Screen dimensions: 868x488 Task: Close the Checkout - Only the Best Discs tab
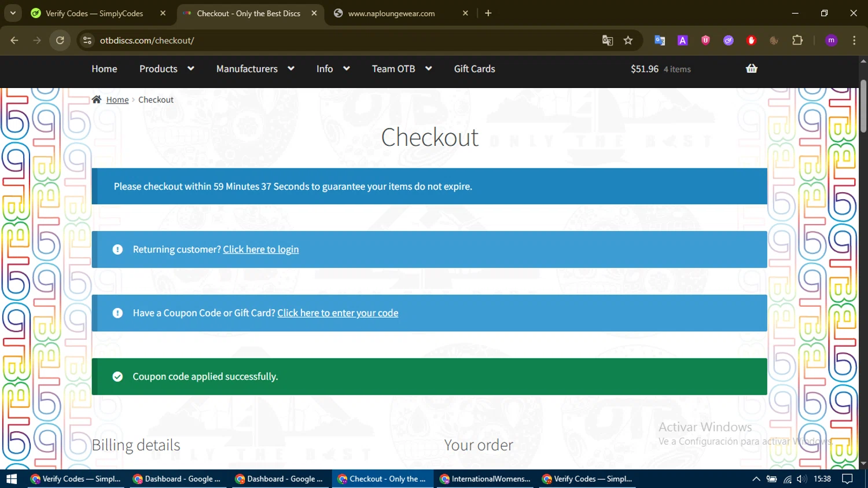tap(314, 13)
